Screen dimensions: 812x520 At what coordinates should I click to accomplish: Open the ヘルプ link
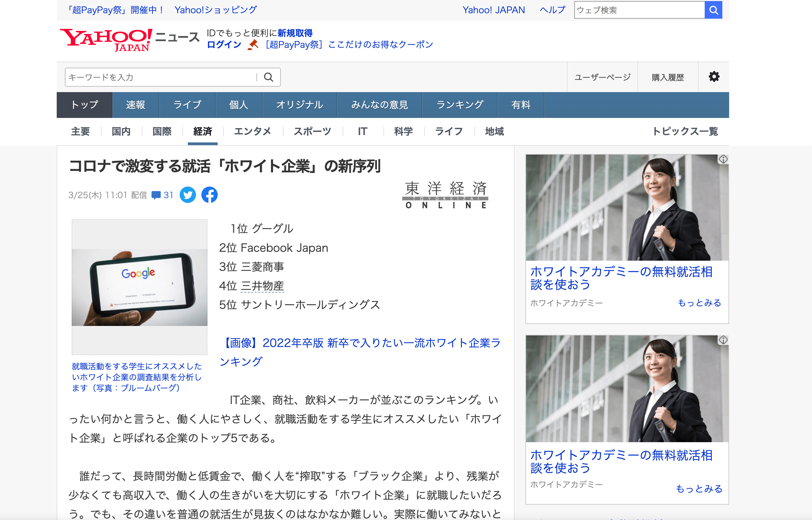click(553, 10)
